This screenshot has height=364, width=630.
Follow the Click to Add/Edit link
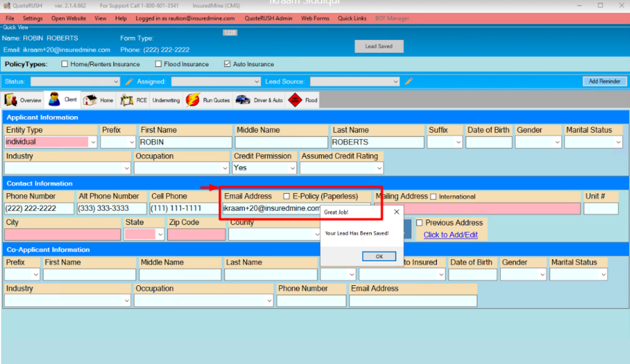tap(450, 235)
